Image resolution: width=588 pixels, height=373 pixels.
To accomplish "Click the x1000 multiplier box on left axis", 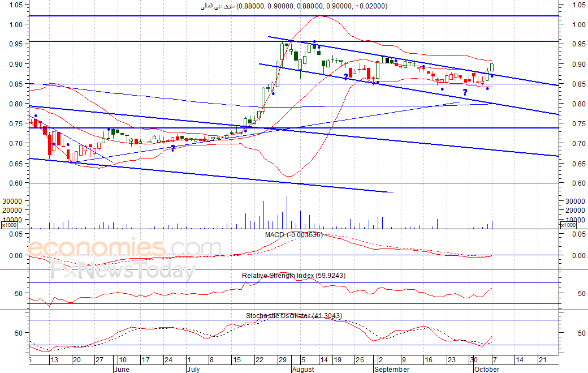I will pyautogui.click(x=8, y=225).
